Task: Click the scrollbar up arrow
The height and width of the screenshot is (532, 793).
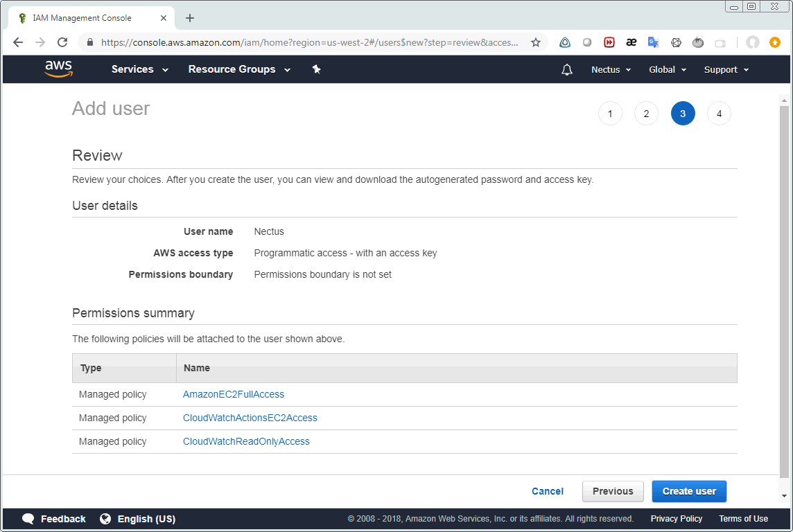Action: click(x=785, y=100)
